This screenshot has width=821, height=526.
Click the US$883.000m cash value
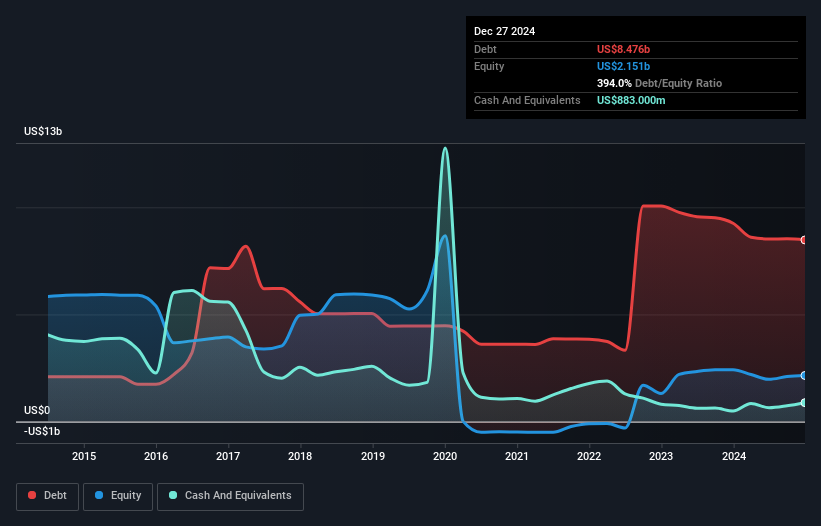click(631, 100)
